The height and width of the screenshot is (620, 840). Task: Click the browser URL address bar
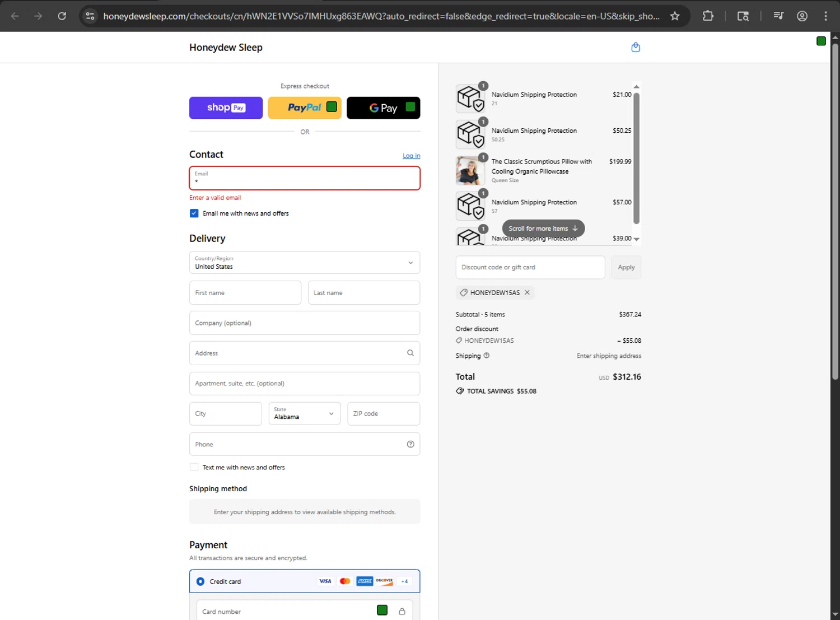(x=381, y=16)
